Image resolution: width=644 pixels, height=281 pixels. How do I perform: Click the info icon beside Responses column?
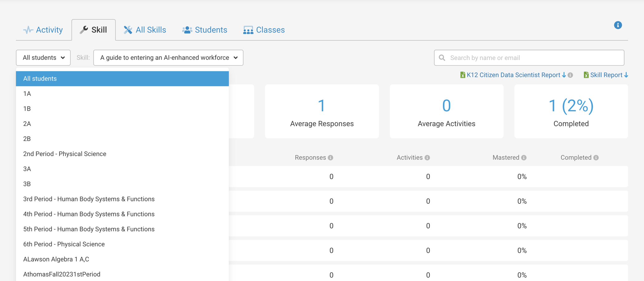click(330, 158)
